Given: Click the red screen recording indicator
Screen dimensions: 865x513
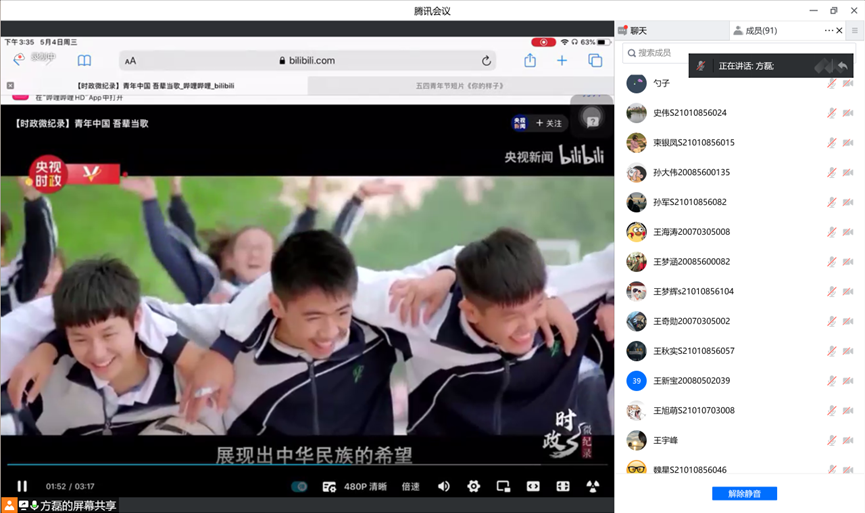Looking at the screenshot, I should click(543, 42).
